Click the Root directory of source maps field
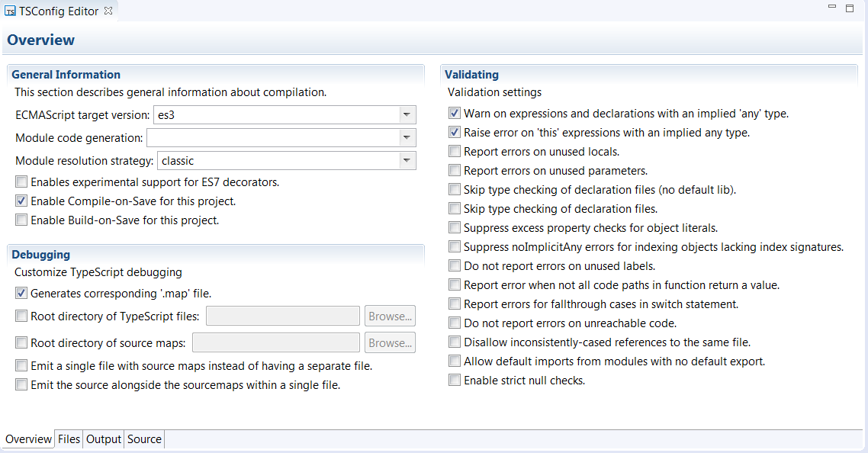Image resolution: width=868 pixels, height=453 pixels. click(275, 342)
